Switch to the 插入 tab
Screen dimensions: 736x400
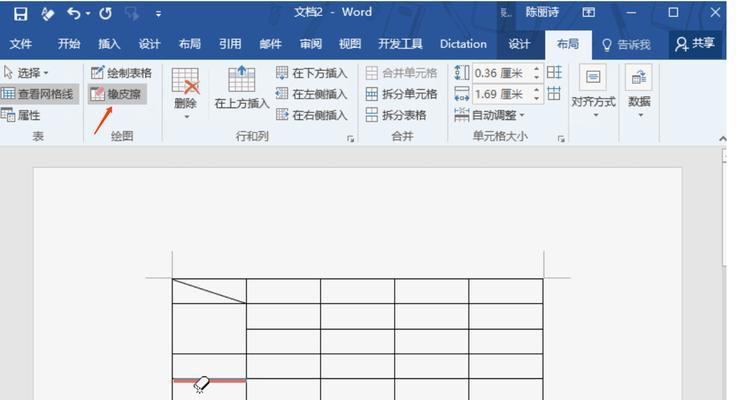coord(109,44)
